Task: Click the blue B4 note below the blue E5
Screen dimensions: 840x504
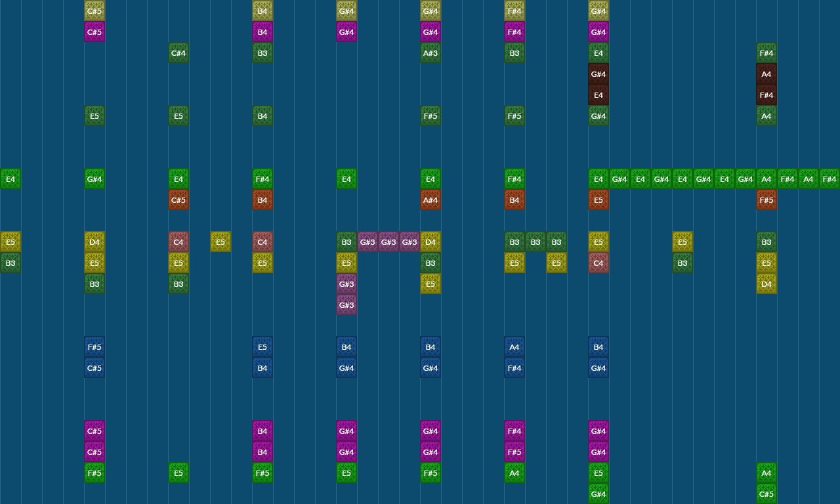Action: point(262,367)
